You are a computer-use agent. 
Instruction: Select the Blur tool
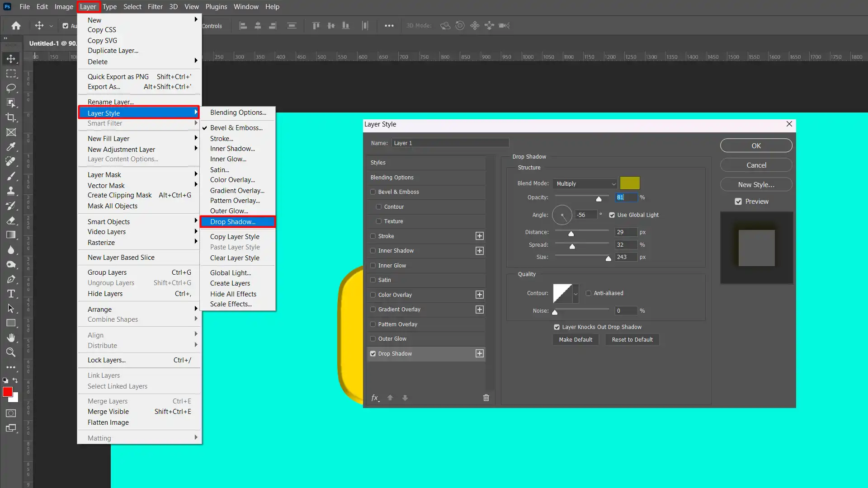click(11, 249)
